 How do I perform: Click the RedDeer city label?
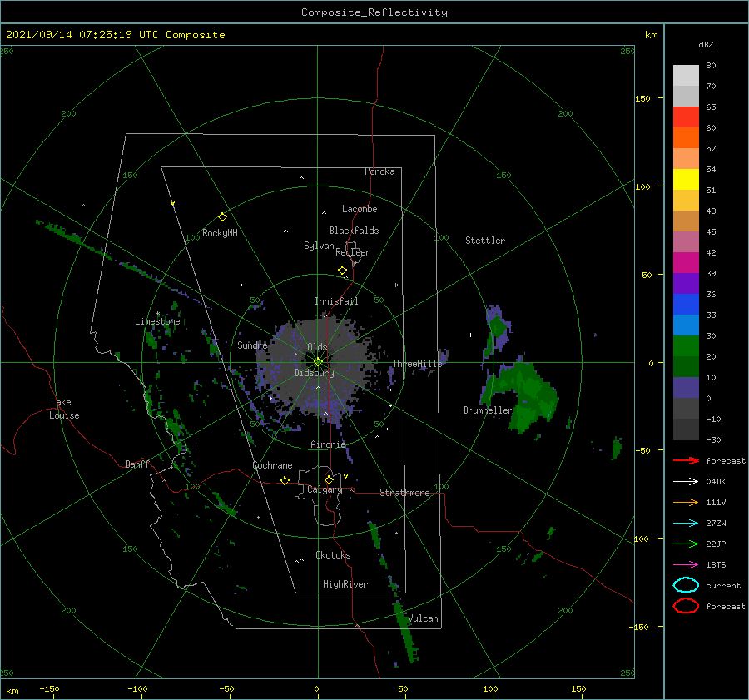point(353,252)
